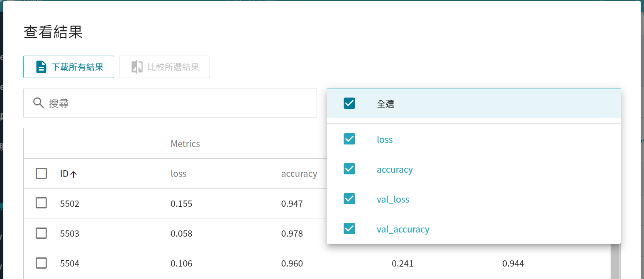This screenshot has width=644, height=279.
Task: Select the row checkbox for ID 5503
Action: click(41, 233)
